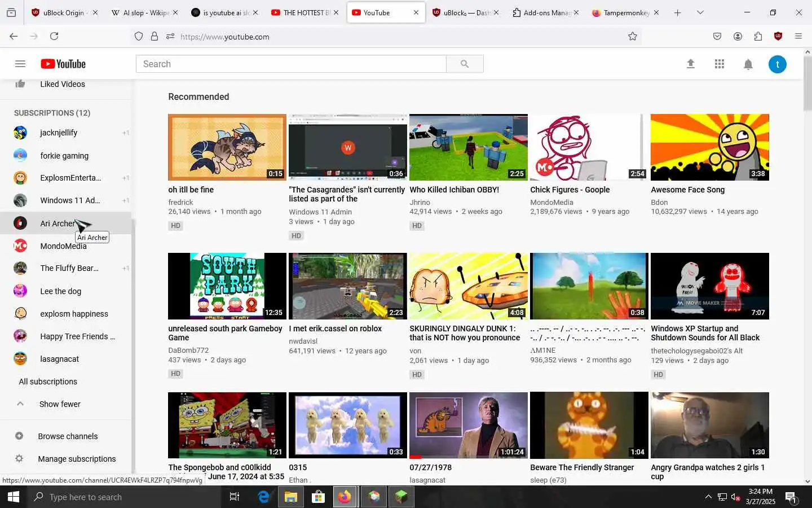Open a new tab with plus button
The height and width of the screenshot is (508, 812).
coord(677,12)
